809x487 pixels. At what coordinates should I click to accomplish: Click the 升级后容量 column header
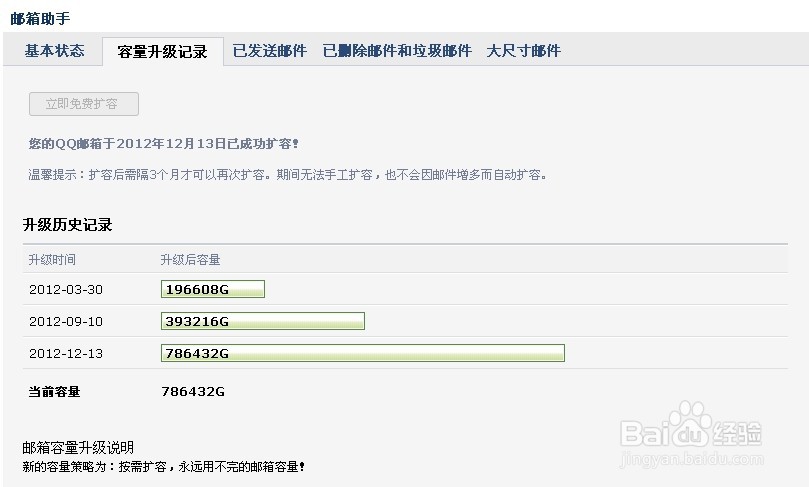pyautogui.click(x=190, y=260)
